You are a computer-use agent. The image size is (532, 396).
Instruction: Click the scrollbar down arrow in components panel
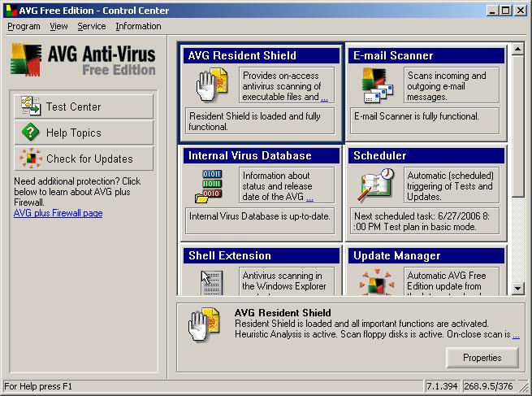click(518, 288)
